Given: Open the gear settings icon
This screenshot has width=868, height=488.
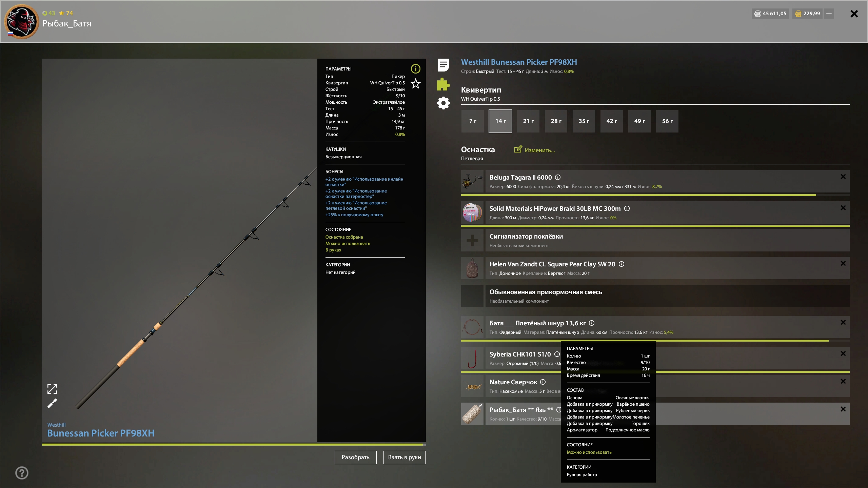Looking at the screenshot, I should (443, 103).
